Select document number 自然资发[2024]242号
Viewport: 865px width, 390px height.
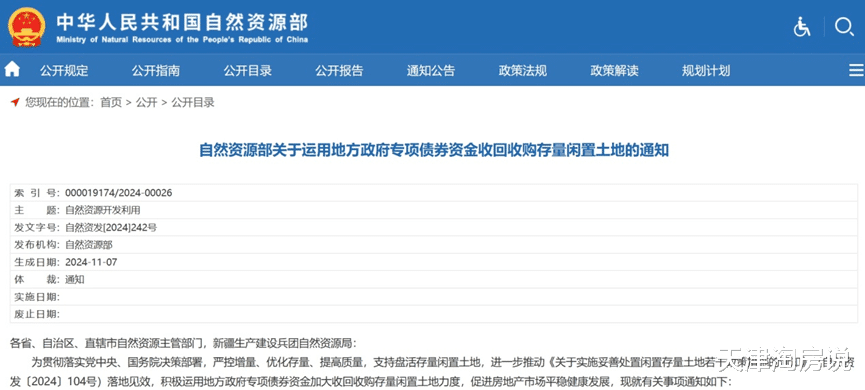110,227
